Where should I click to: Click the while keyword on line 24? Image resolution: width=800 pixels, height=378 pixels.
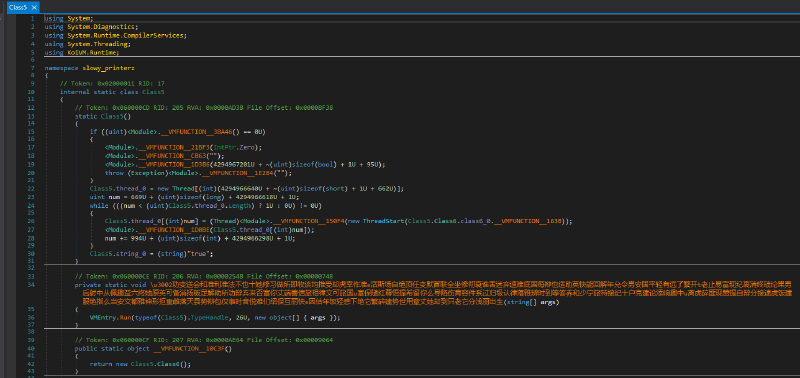(x=99, y=206)
